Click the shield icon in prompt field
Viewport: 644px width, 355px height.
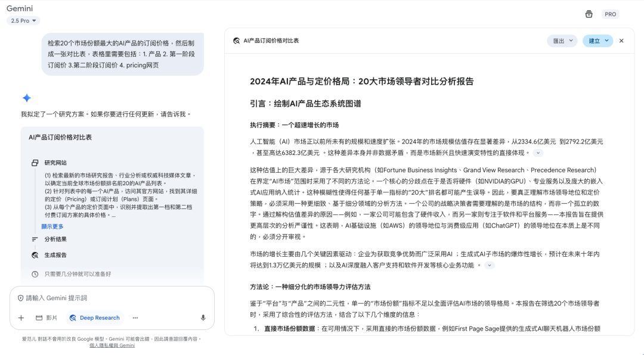(20, 298)
